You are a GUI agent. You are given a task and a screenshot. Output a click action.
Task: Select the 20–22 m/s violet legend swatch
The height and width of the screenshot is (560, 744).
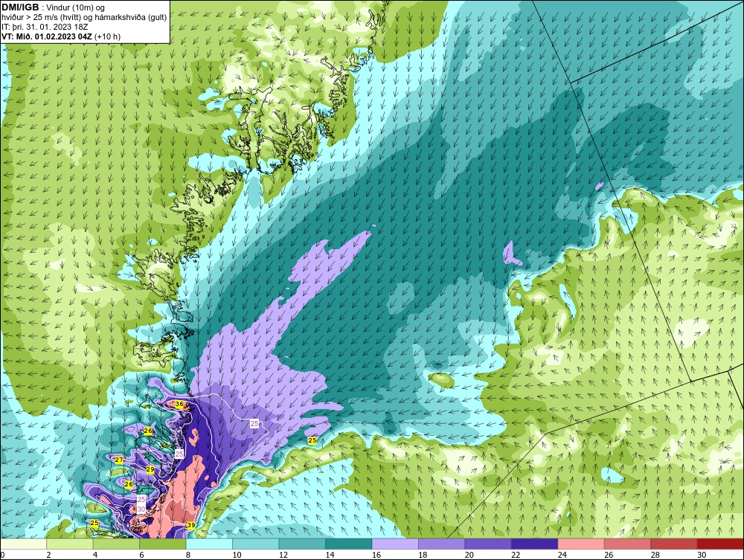(488, 544)
